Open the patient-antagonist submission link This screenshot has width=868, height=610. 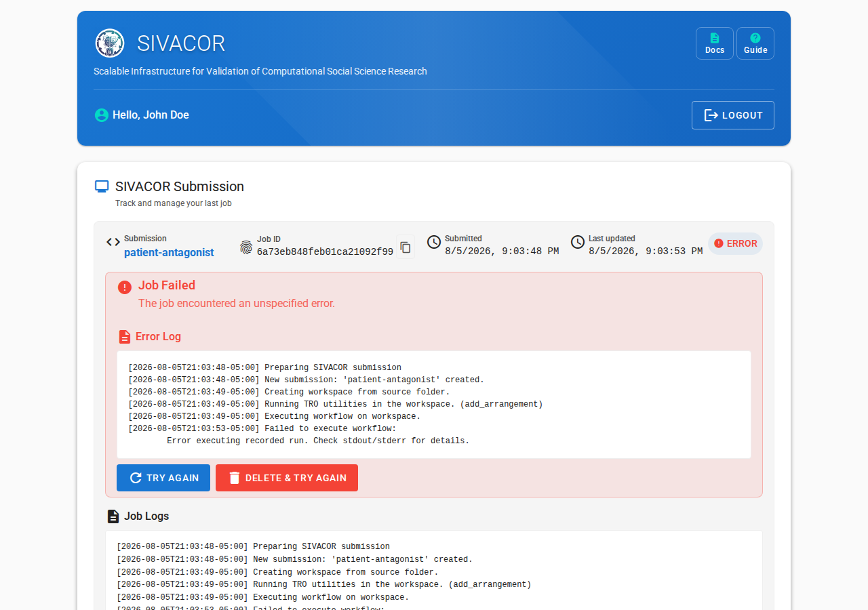tap(169, 253)
